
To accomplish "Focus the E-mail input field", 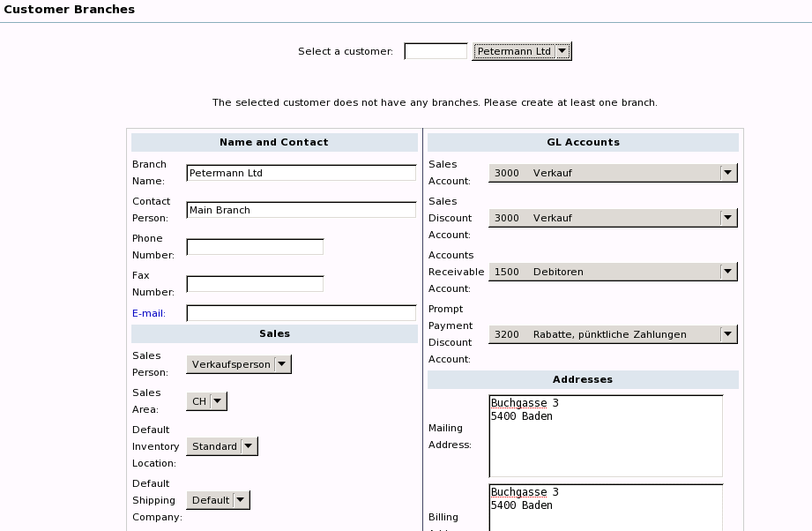I will [302, 313].
